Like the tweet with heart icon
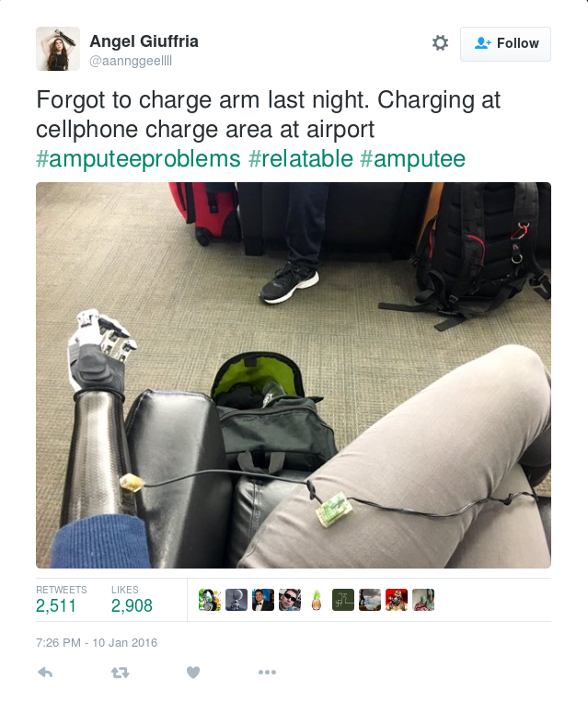The width and height of the screenshot is (588, 701). (x=193, y=672)
